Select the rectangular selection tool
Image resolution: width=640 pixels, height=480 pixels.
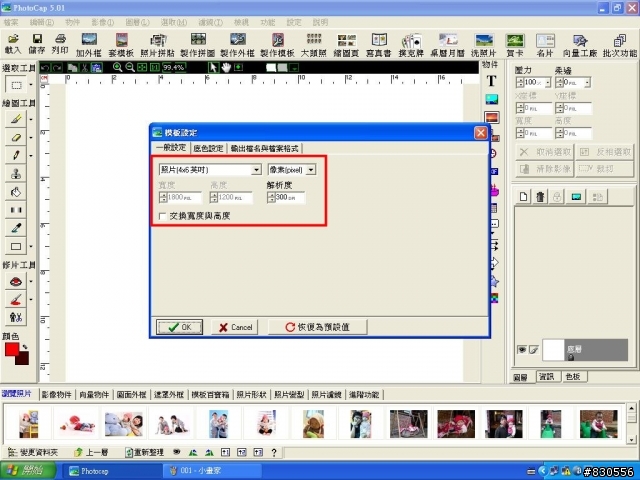16,85
